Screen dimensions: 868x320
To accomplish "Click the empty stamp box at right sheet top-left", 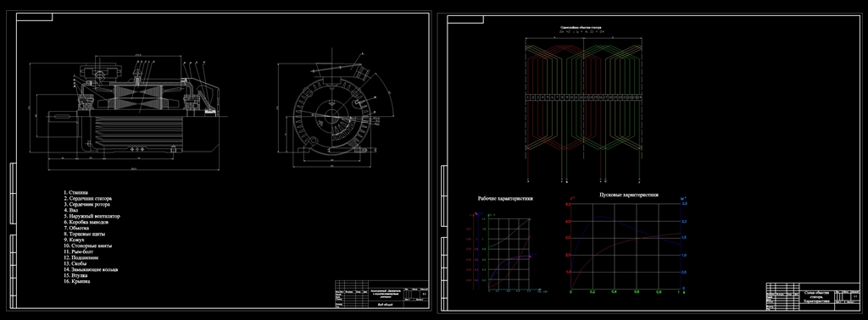I will click(x=465, y=19).
